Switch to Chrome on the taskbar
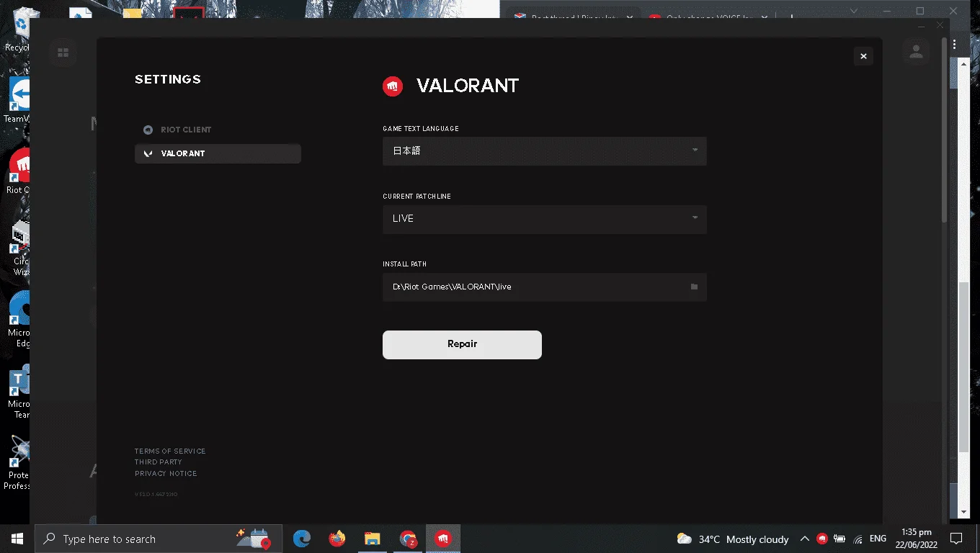Image resolution: width=980 pixels, height=553 pixels. (408, 539)
